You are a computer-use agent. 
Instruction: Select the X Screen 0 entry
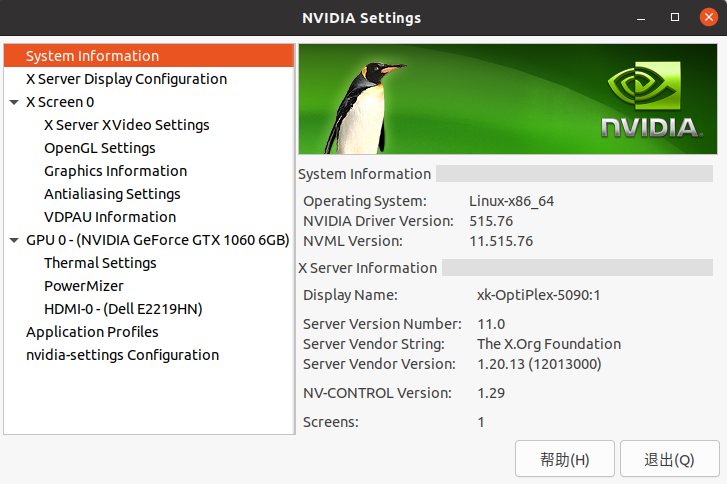pyautogui.click(x=60, y=102)
